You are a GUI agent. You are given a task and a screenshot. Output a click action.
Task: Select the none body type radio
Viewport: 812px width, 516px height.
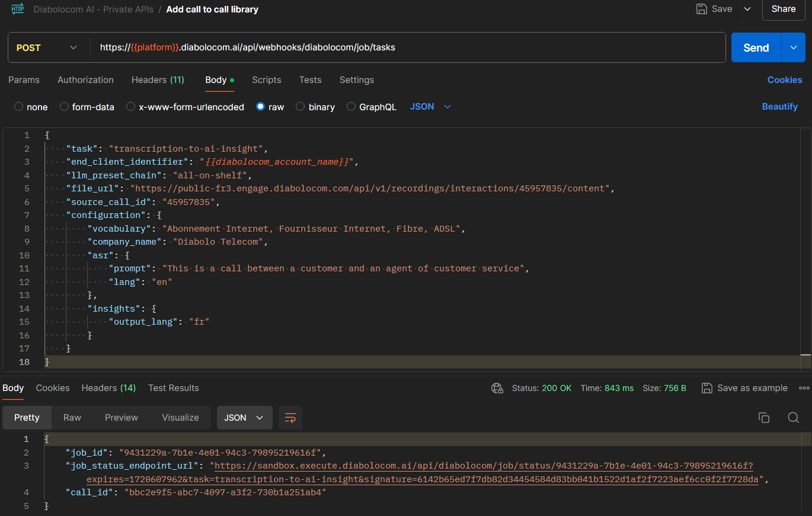(19, 107)
